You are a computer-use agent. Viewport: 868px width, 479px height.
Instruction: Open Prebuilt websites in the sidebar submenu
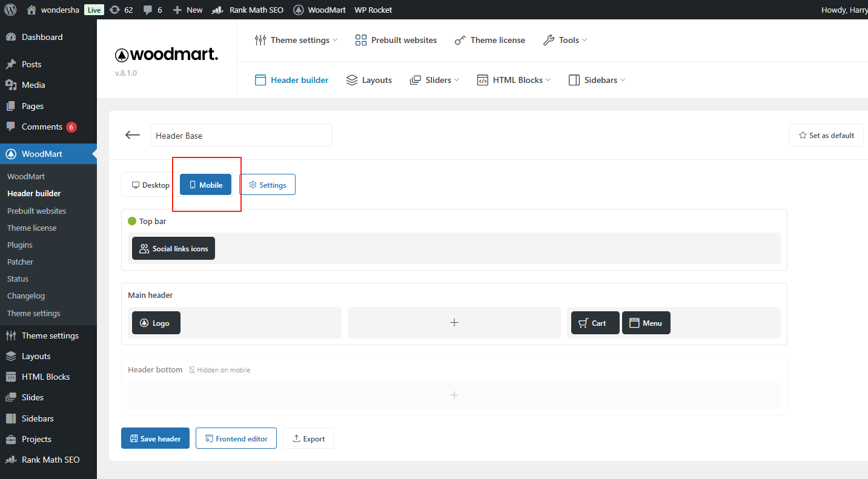37,211
